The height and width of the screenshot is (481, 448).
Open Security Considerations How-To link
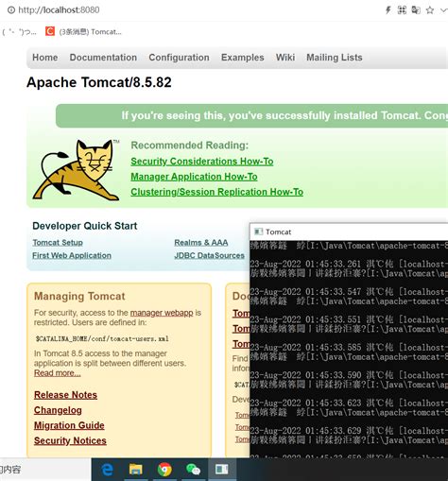[x=202, y=162]
